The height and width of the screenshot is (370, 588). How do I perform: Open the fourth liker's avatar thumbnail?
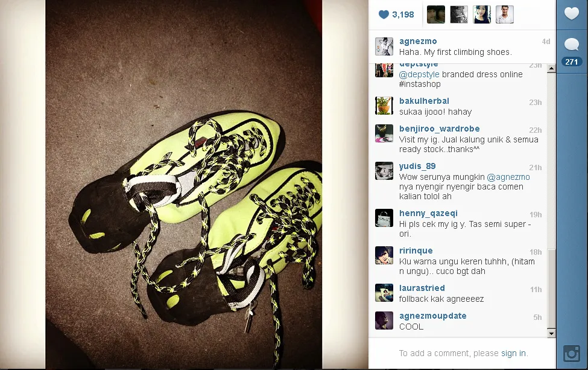pyautogui.click(x=504, y=14)
